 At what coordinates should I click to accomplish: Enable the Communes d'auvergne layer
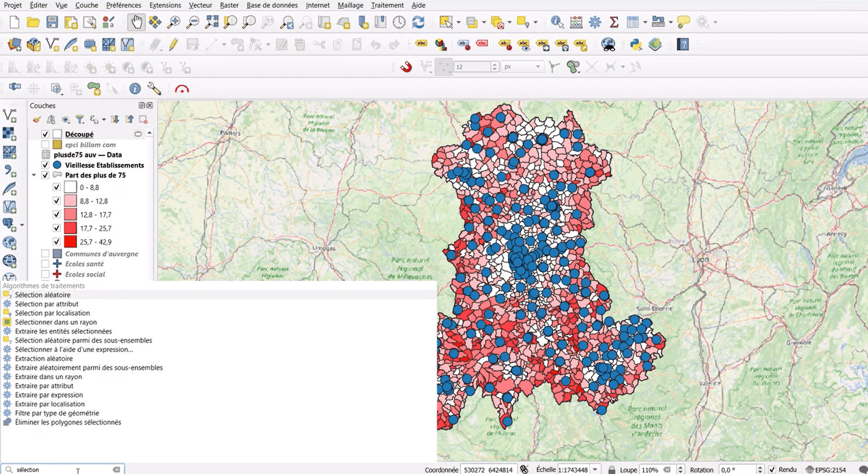point(45,254)
